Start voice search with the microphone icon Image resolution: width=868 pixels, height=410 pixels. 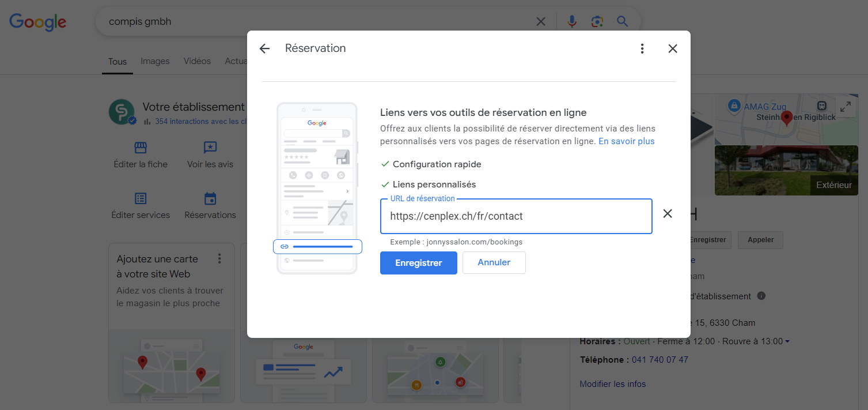click(x=571, y=22)
